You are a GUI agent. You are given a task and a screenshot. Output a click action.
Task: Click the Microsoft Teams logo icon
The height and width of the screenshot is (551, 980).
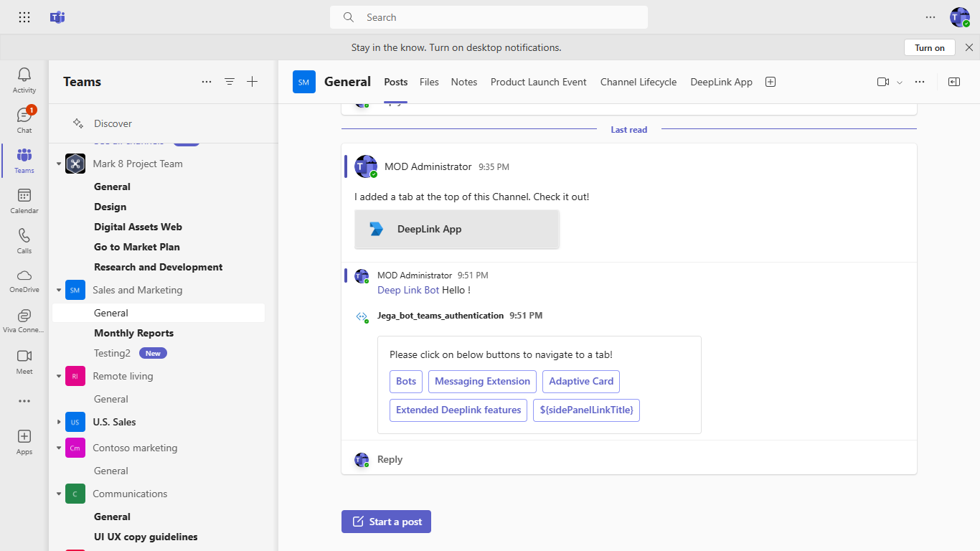[x=57, y=17]
